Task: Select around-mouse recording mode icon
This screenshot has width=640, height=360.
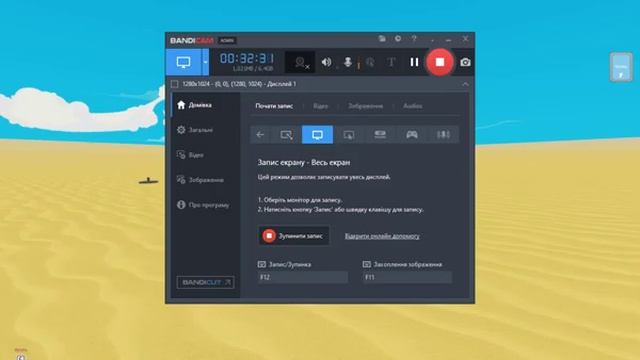Action: 349,135
